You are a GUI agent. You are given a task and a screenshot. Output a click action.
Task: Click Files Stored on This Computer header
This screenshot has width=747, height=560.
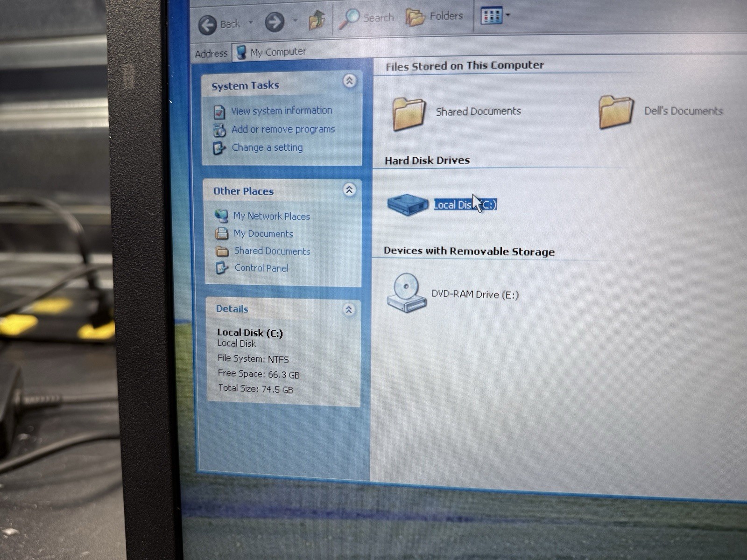(465, 66)
